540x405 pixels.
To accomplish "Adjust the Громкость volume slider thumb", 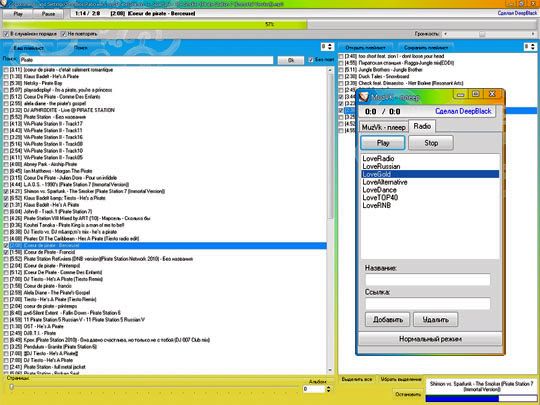I will (x=482, y=34).
